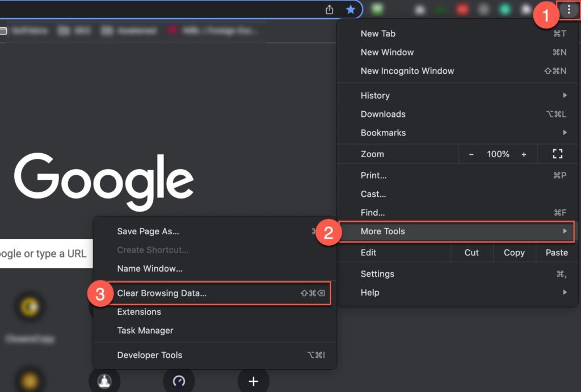The width and height of the screenshot is (581, 392).
Task: Choose New Window menu entry
Action: 458,52
